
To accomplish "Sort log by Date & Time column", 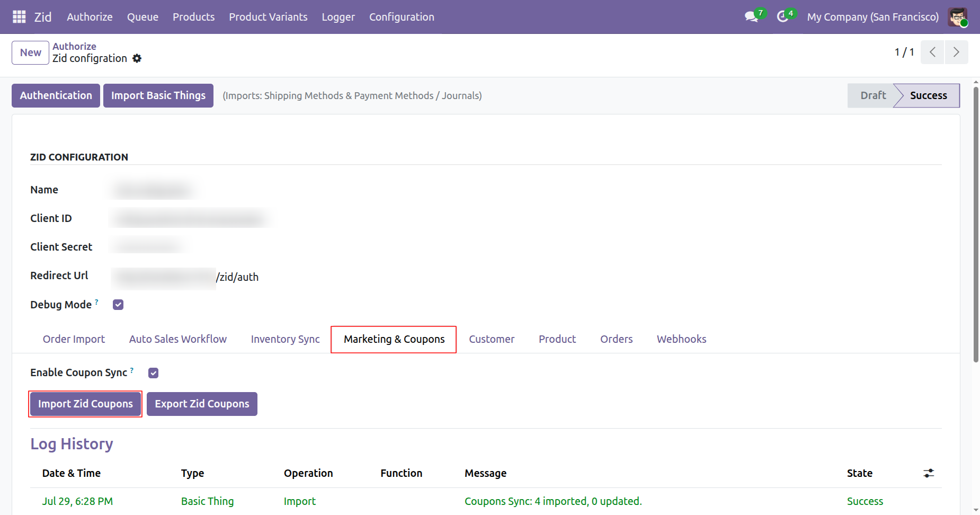I will click(x=72, y=473).
